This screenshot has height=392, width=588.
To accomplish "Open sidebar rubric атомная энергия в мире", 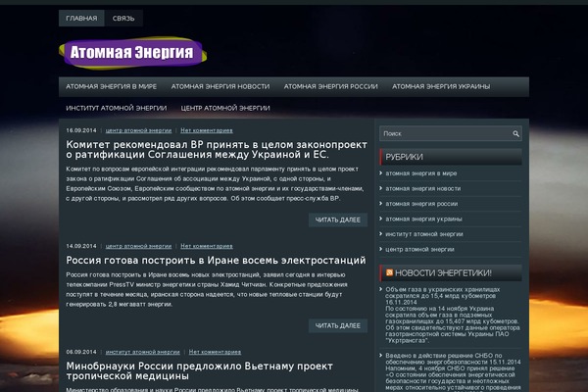I will coord(421,173).
